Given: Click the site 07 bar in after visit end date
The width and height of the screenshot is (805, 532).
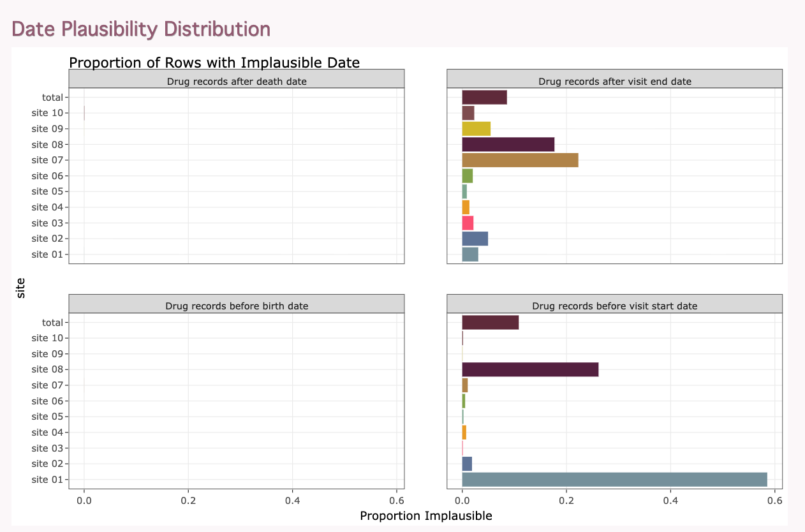Looking at the screenshot, I should click(x=520, y=160).
